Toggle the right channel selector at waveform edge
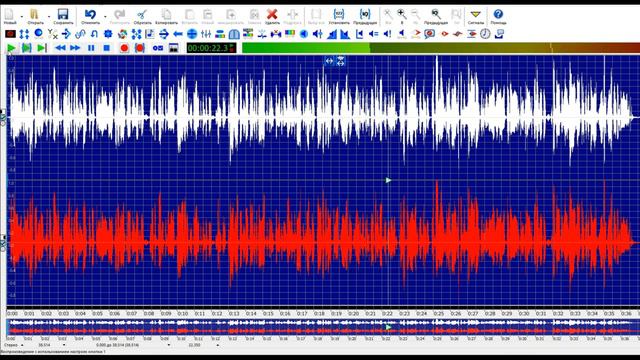 3,243
